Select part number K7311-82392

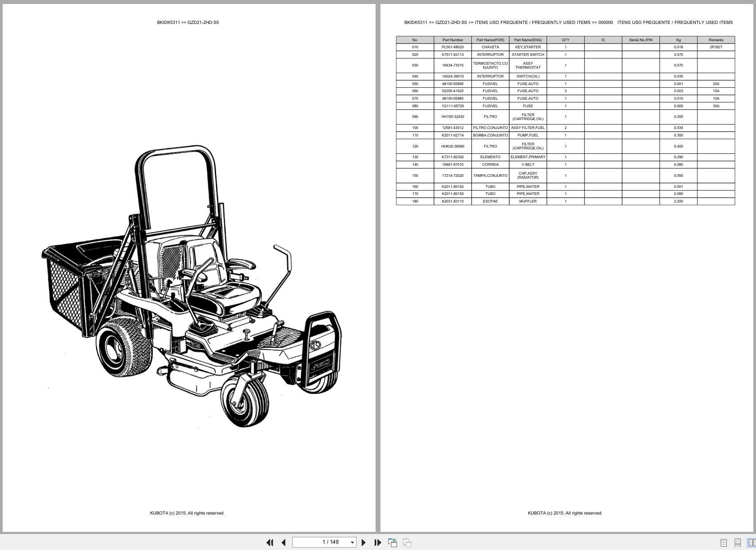(453, 157)
